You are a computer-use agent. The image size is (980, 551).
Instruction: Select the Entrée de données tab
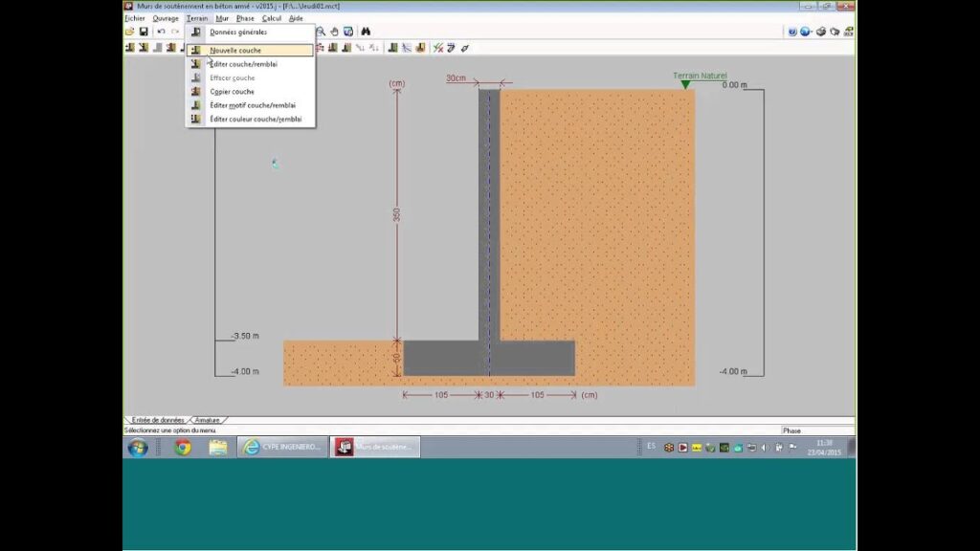[x=158, y=420]
